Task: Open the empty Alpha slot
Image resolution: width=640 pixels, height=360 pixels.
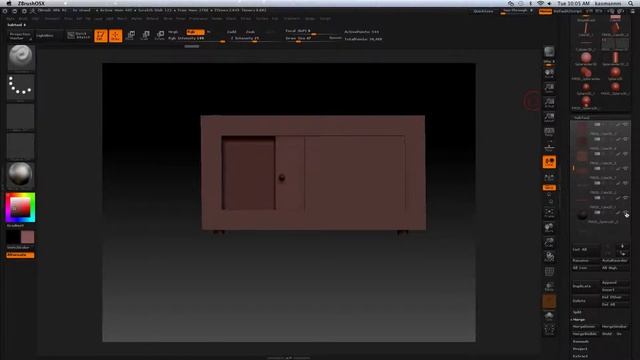Action: point(21,116)
